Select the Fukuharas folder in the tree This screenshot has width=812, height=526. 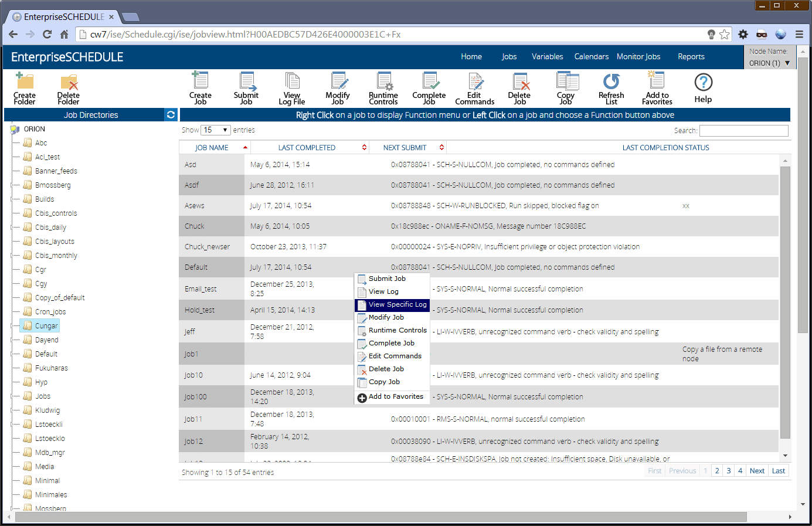[x=52, y=368]
